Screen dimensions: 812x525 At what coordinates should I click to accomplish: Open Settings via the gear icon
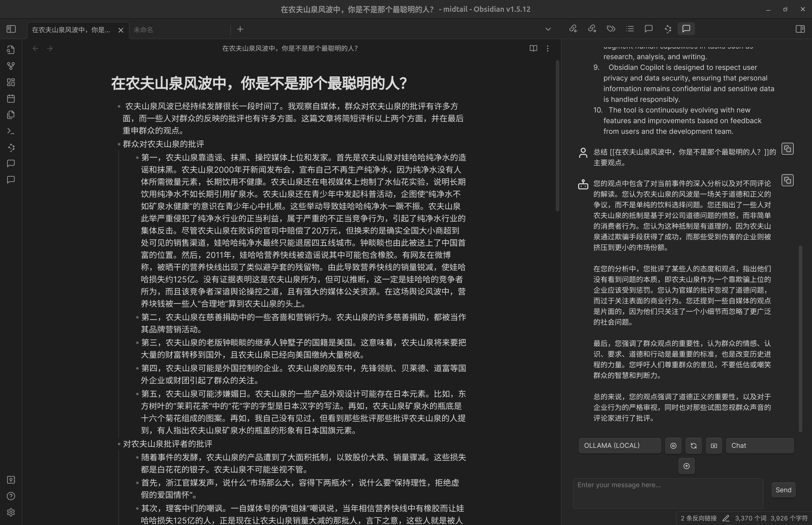11,512
